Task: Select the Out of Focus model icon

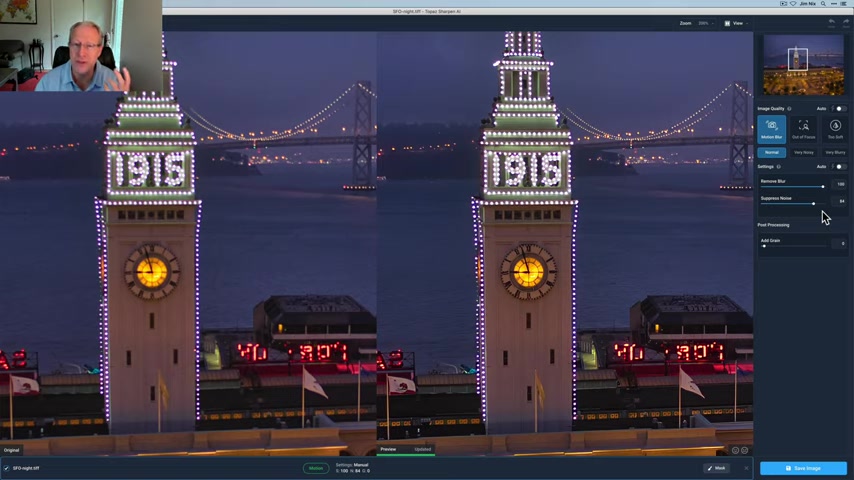Action: point(803,128)
